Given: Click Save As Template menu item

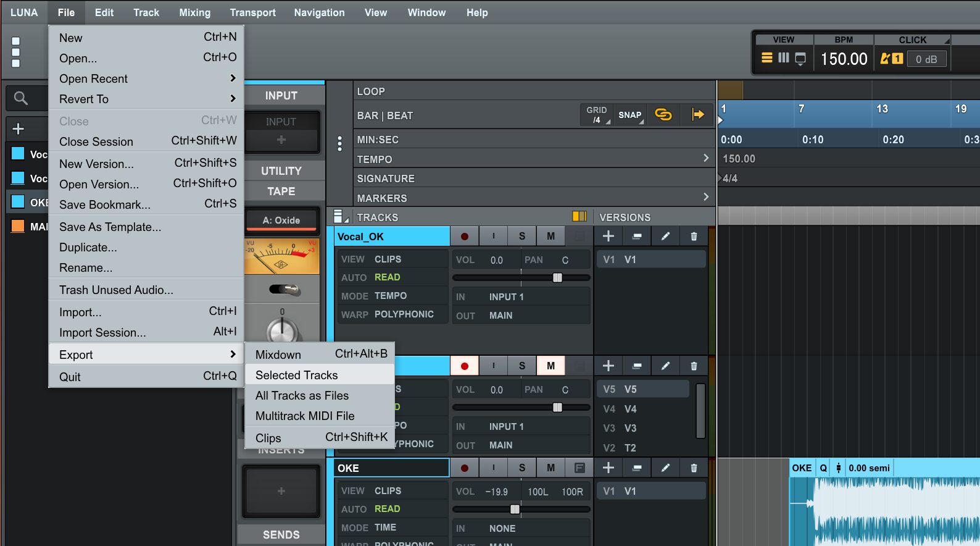Looking at the screenshot, I should pyautogui.click(x=146, y=227).
